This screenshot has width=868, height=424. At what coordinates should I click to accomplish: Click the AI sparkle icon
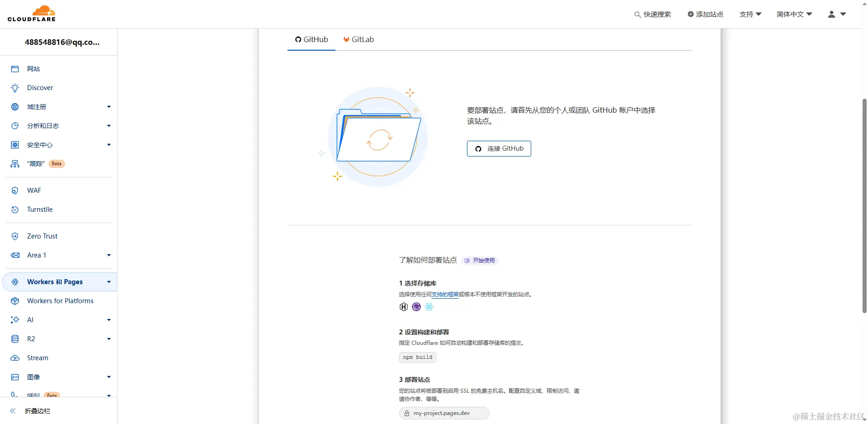click(15, 320)
